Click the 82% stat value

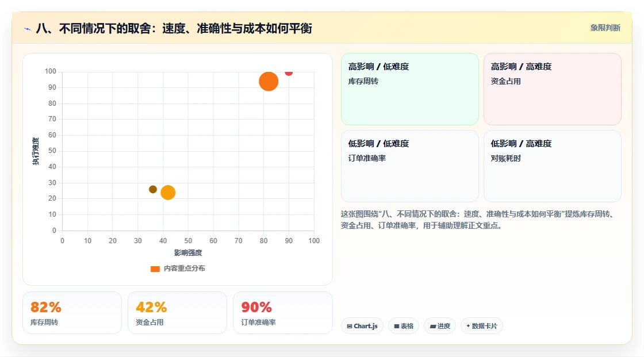pos(45,308)
